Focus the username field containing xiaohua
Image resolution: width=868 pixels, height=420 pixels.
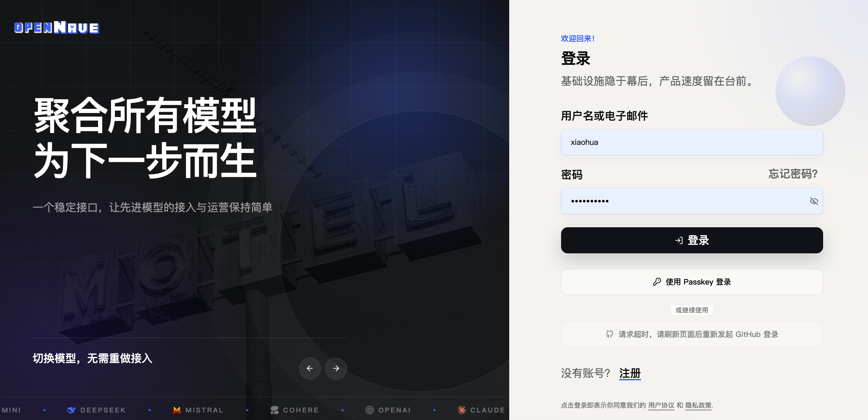tap(691, 142)
